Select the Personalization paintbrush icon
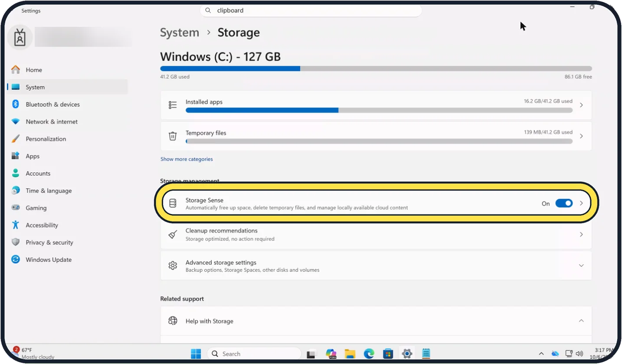622x364 pixels. pyautogui.click(x=16, y=139)
